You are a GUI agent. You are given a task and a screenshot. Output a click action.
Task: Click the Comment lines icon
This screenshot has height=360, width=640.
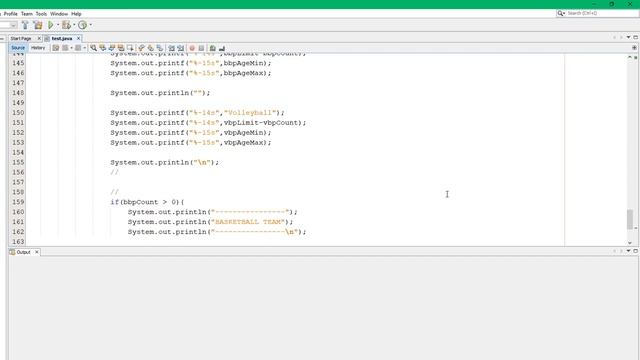[212, 48]
